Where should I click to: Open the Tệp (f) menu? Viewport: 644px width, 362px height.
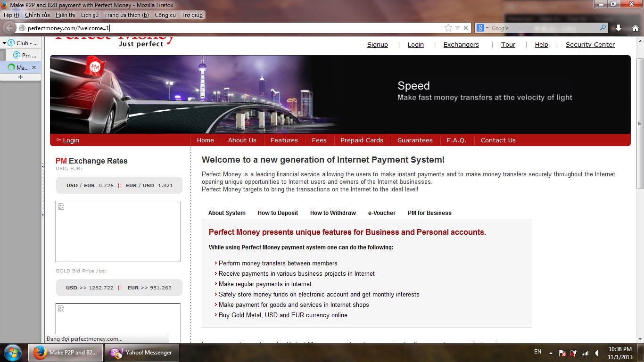(x=11, y=15)
